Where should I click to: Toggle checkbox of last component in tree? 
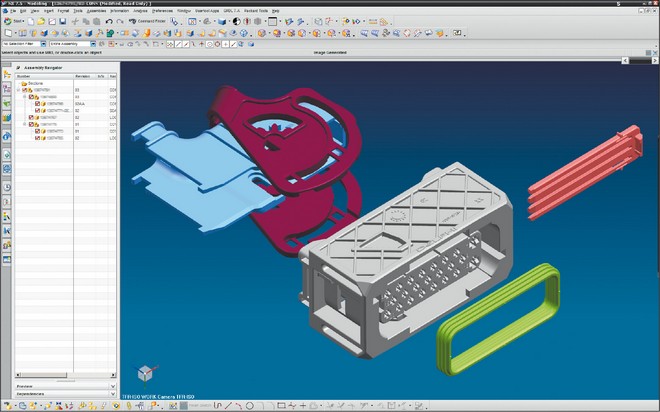pyautogui.click(x=37, y=138)
